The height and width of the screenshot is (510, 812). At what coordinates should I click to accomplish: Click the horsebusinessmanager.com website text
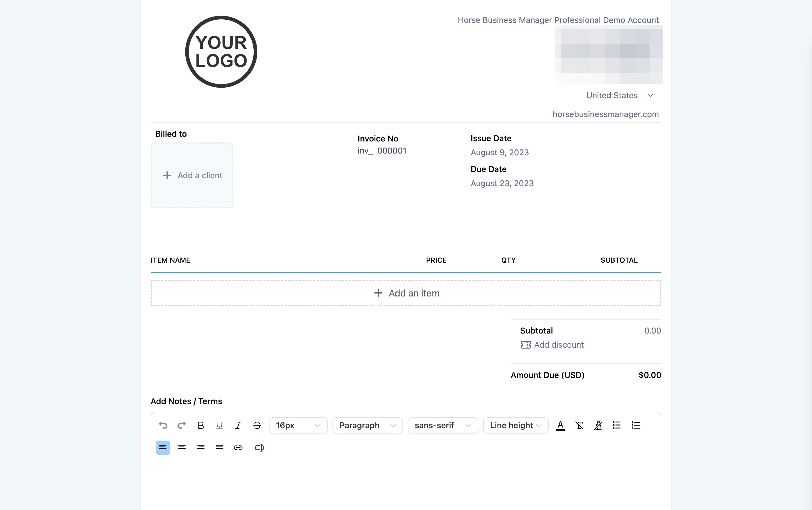click(x=606, y=114)
